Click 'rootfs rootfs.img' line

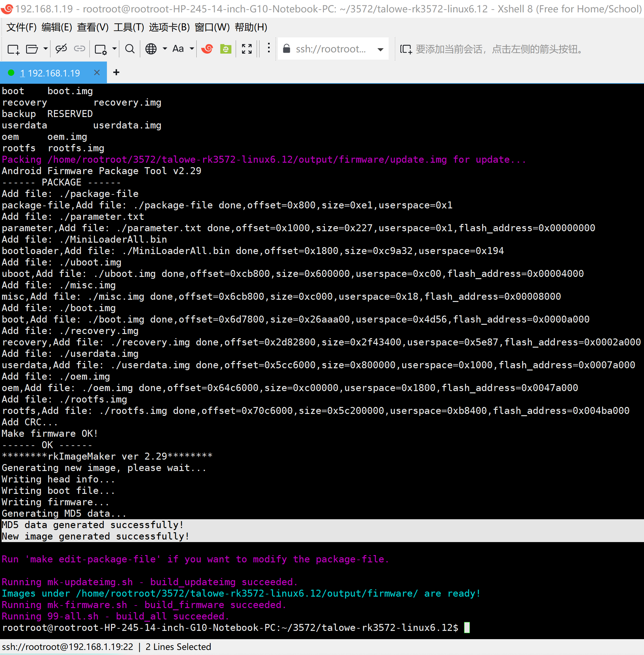53,148
